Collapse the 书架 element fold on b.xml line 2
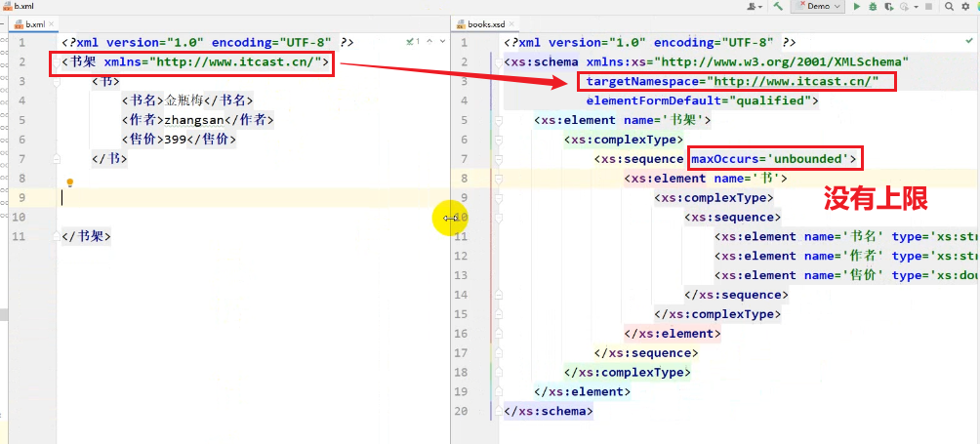Viewport: 980px width, 444px height. 57,61
